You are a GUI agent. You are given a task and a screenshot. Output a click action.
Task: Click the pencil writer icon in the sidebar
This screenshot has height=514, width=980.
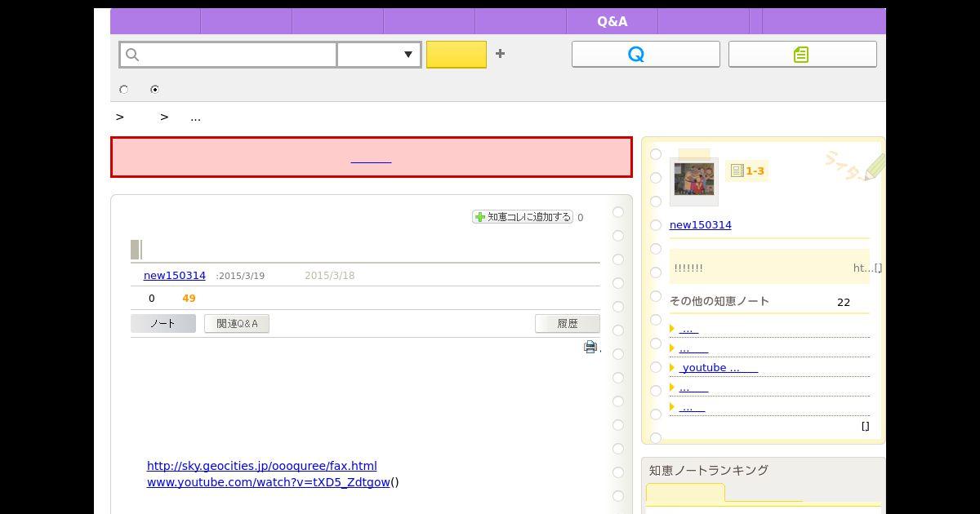pos(874,167)
